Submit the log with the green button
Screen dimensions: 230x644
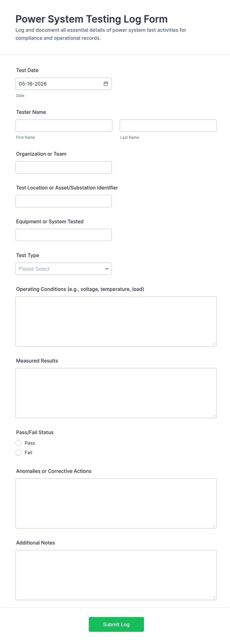116,624
